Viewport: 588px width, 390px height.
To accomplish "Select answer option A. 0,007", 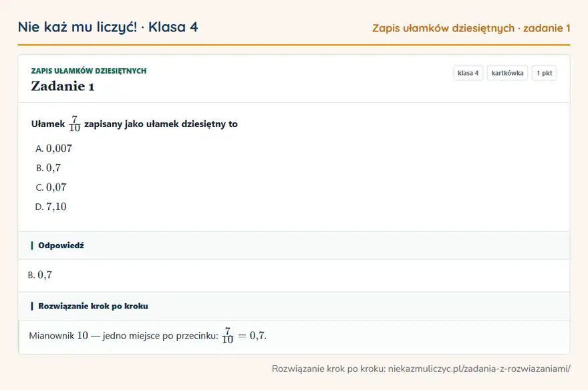I will [x=53, y=149].
